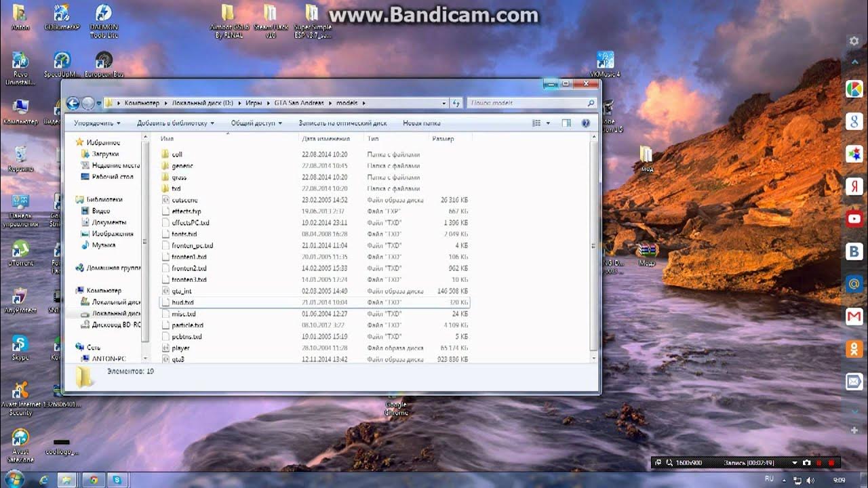Sort by the Имя column header
The image size is (868, 488).
167,138
